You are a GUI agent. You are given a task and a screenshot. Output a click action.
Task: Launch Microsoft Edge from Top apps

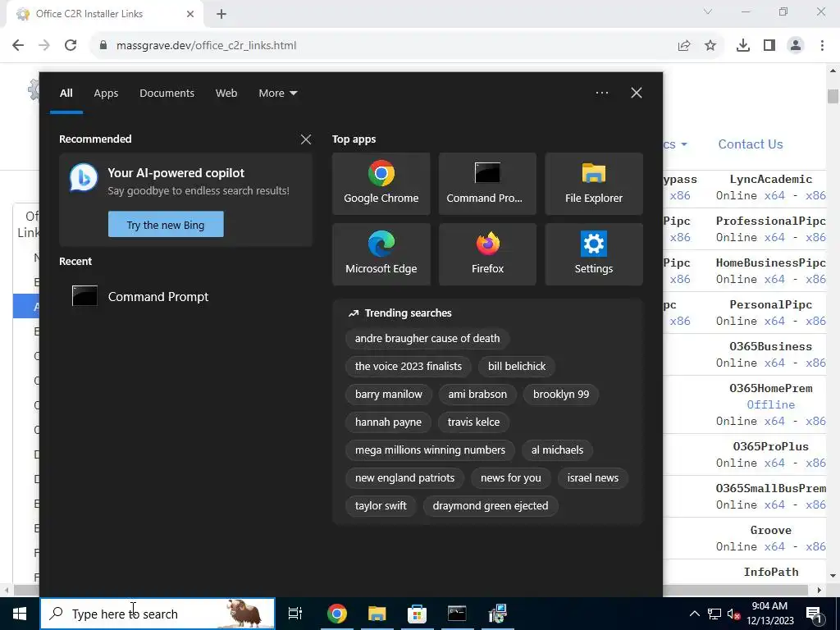tap(381, 254)
